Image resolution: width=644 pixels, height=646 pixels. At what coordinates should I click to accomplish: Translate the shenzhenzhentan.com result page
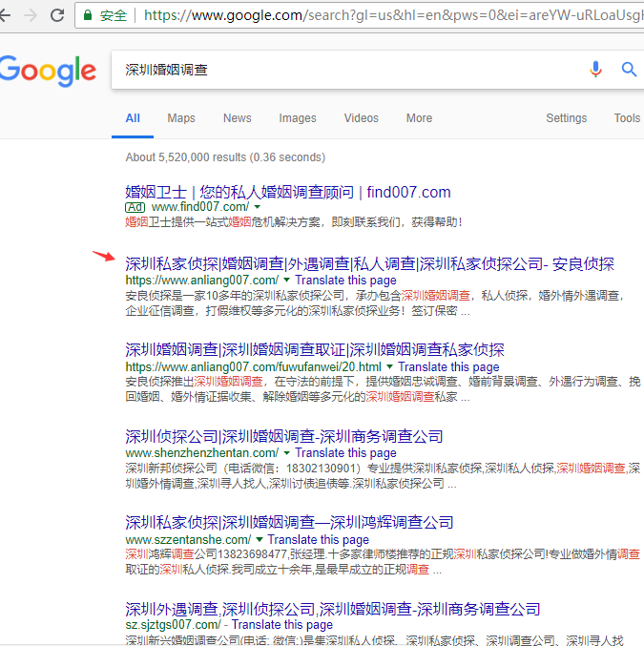coord(345,453)
